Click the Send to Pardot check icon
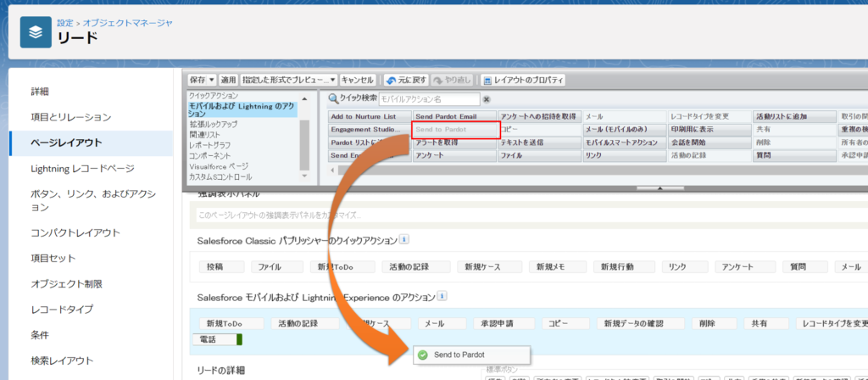 pos(423,355)
